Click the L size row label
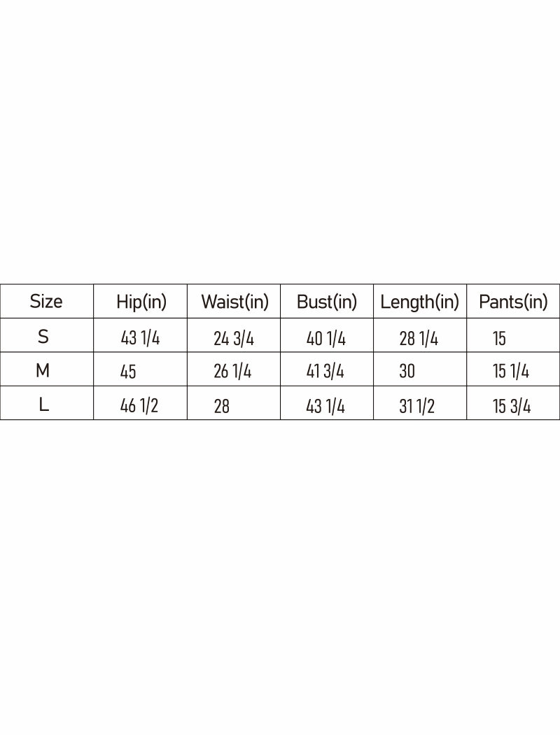 click(43, 405)
